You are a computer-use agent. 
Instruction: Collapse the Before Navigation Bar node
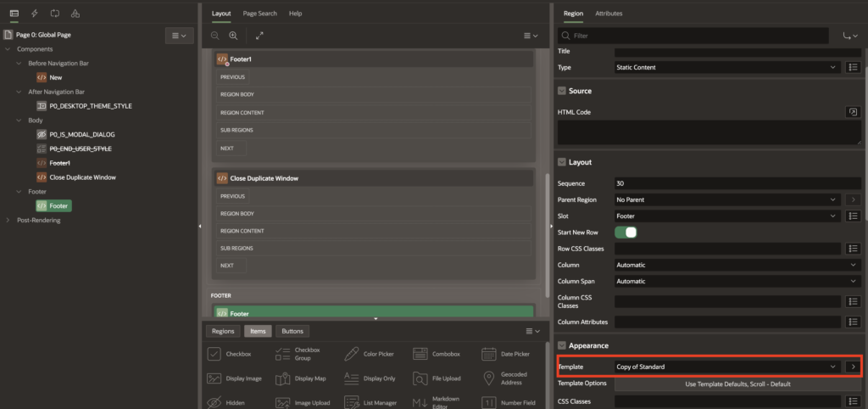(19, 64)
